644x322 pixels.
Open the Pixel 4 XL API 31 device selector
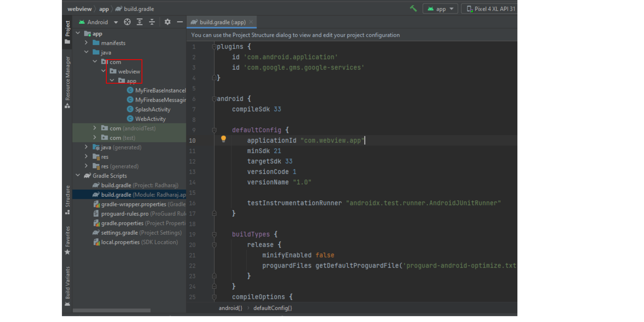[x=490, y=9]
